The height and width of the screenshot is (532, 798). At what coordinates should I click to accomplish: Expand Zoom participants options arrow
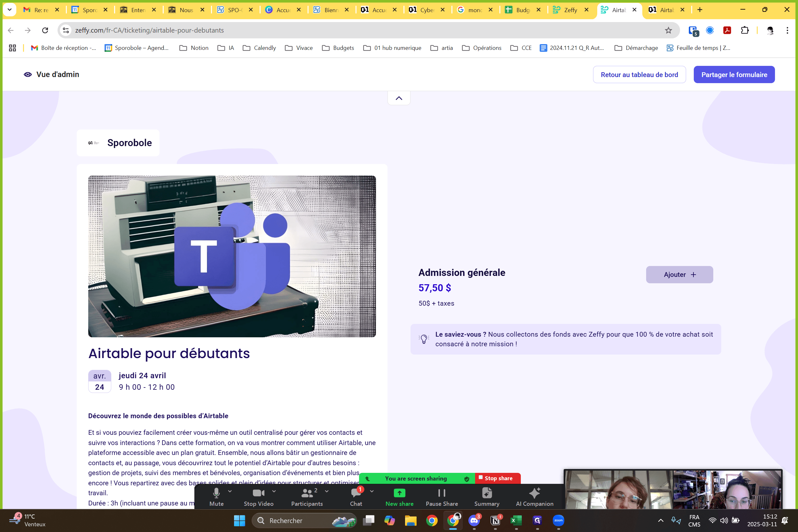click(326, 491)
